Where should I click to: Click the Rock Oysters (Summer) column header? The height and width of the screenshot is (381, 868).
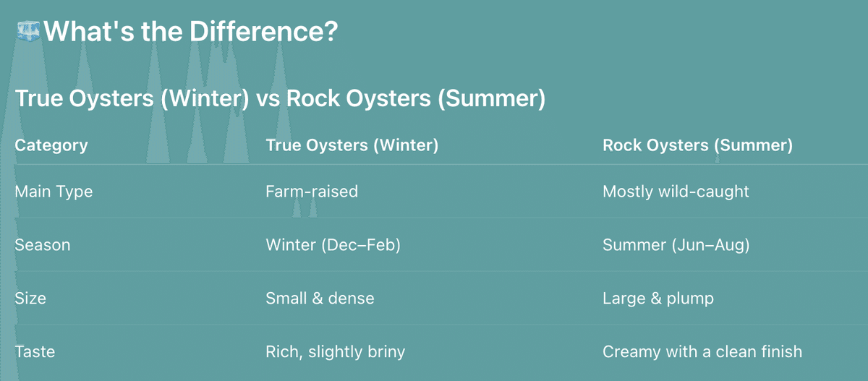697,145
